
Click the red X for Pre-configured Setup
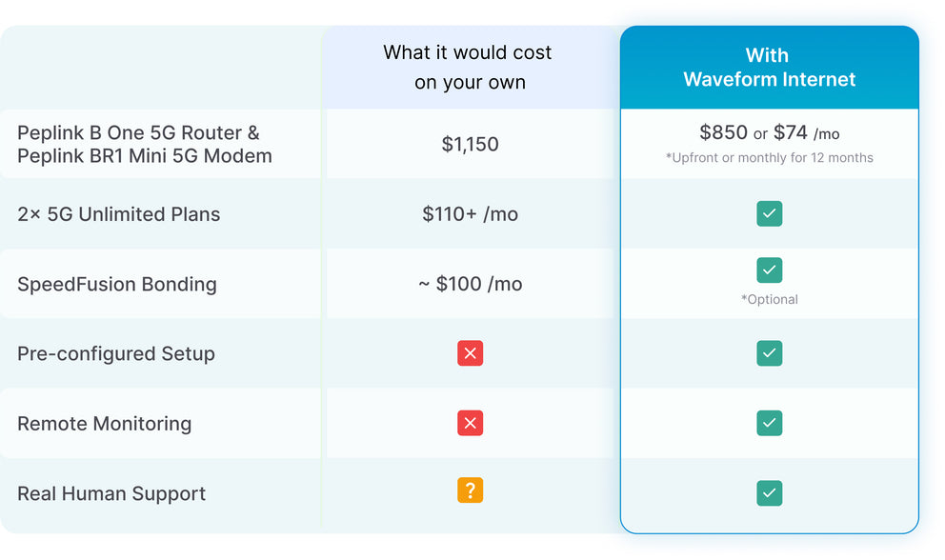(470, 353)
